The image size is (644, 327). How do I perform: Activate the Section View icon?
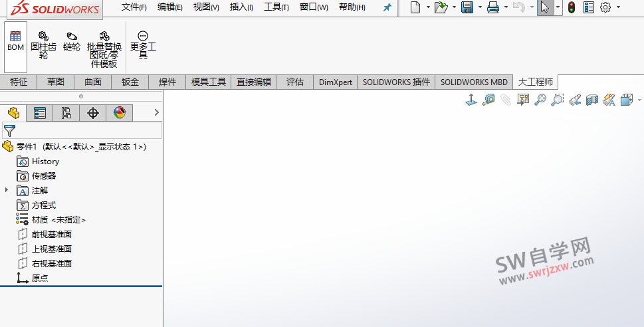tap(591, 100)
